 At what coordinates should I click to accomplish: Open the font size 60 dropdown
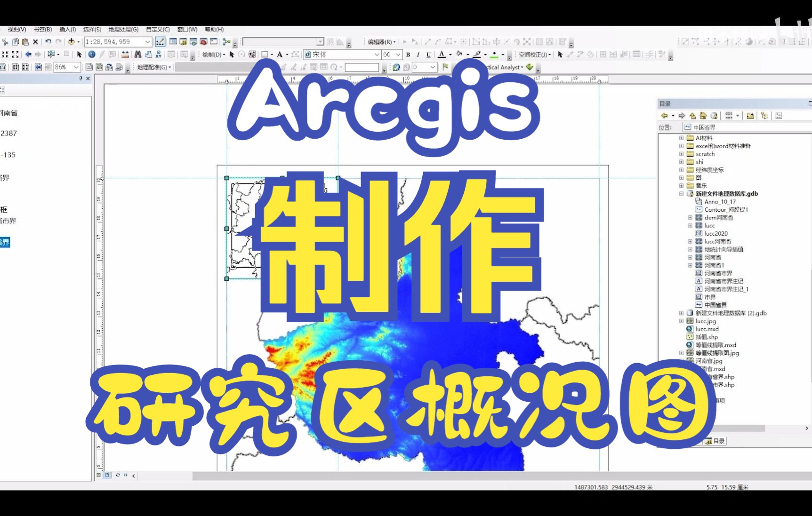click(398, 55)
